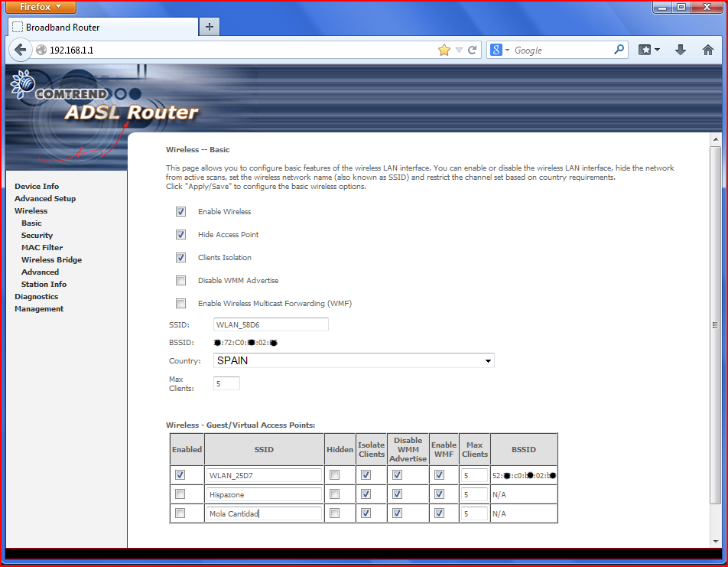Screen dimensions: 728x567
Task: Go to the Firefox home page icon
Action: click(708, 50)
